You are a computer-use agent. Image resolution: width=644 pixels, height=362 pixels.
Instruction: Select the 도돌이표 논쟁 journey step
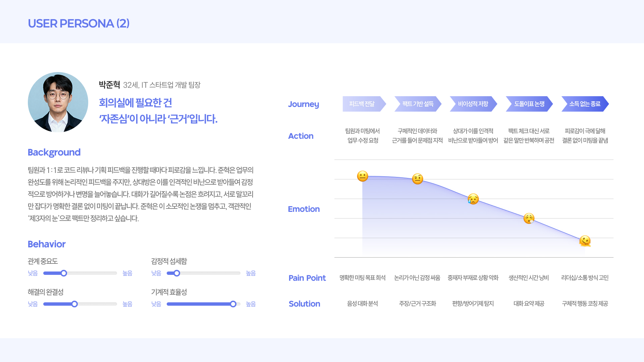click(529, 104)
